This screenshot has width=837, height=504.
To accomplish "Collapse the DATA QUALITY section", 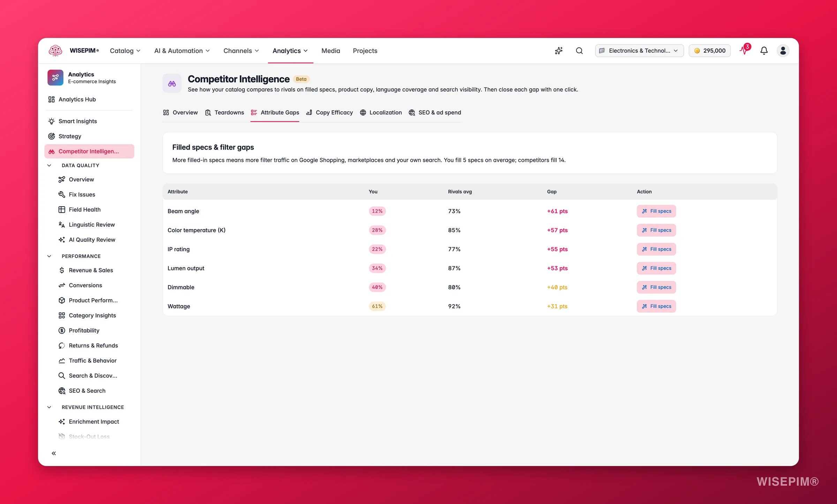I will pyautogui.click(x=49, y=165).
